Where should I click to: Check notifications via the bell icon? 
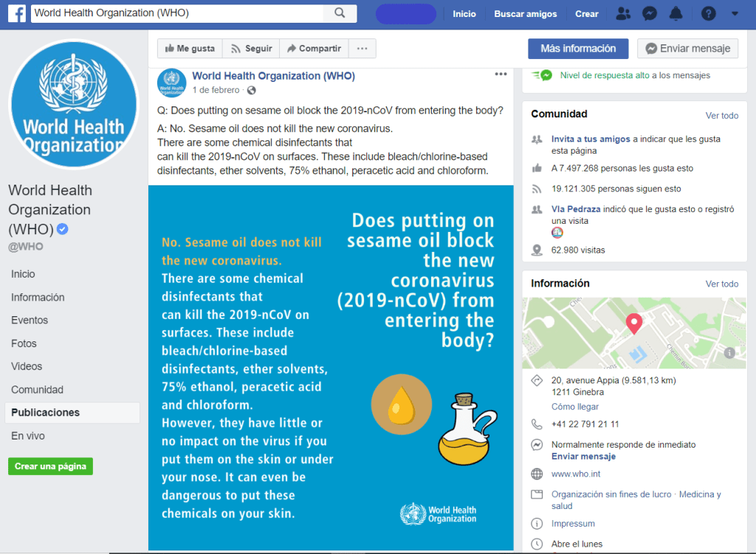coord(675,13)
